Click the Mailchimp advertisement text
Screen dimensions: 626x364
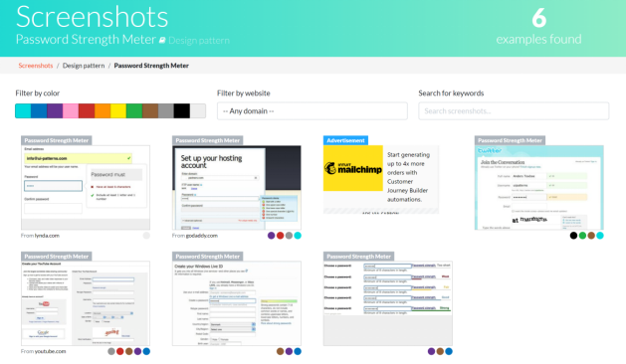(408, 177)
